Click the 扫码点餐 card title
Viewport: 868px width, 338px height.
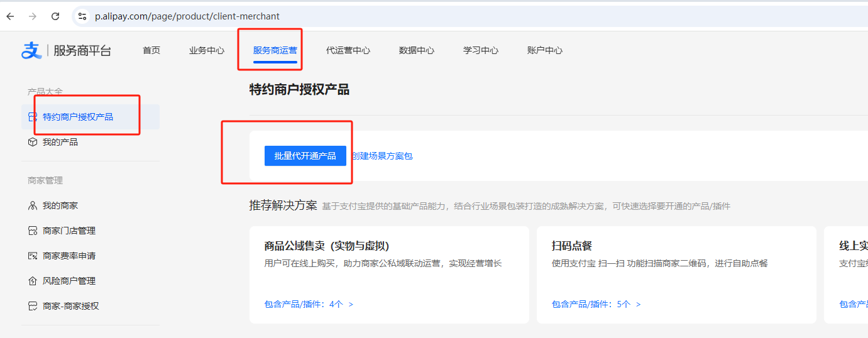[x=572, y=246]
